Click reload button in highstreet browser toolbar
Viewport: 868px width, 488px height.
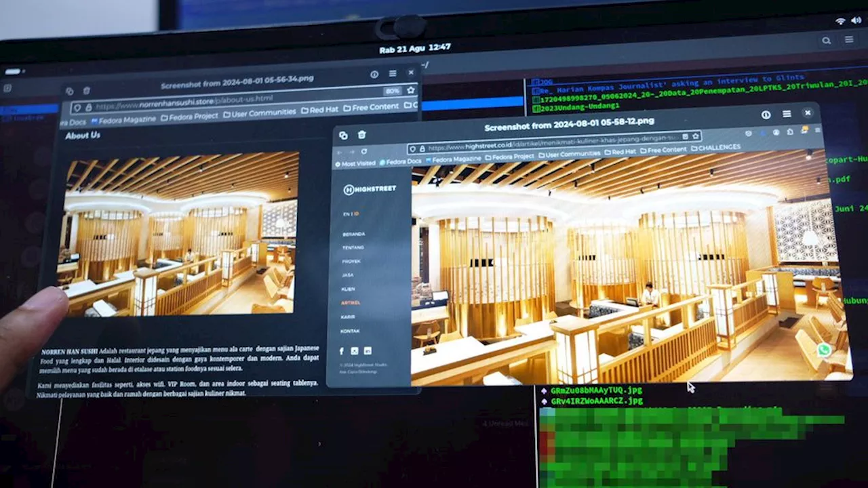tap(364, 152)
